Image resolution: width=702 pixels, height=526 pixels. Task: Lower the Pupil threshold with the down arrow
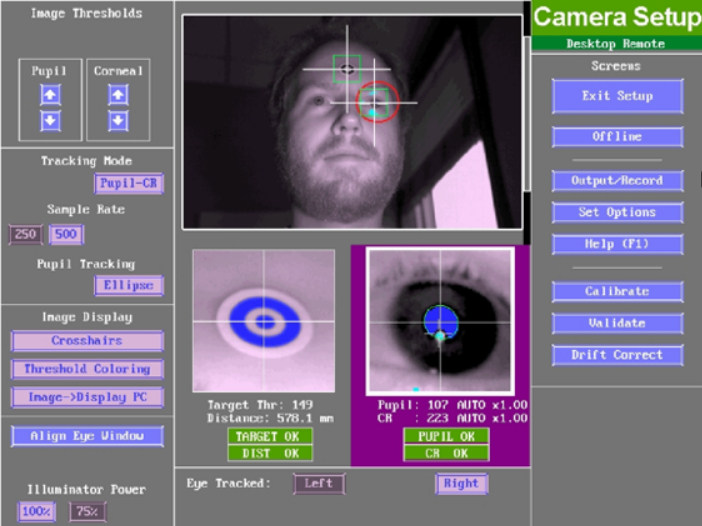pos(50,121)
